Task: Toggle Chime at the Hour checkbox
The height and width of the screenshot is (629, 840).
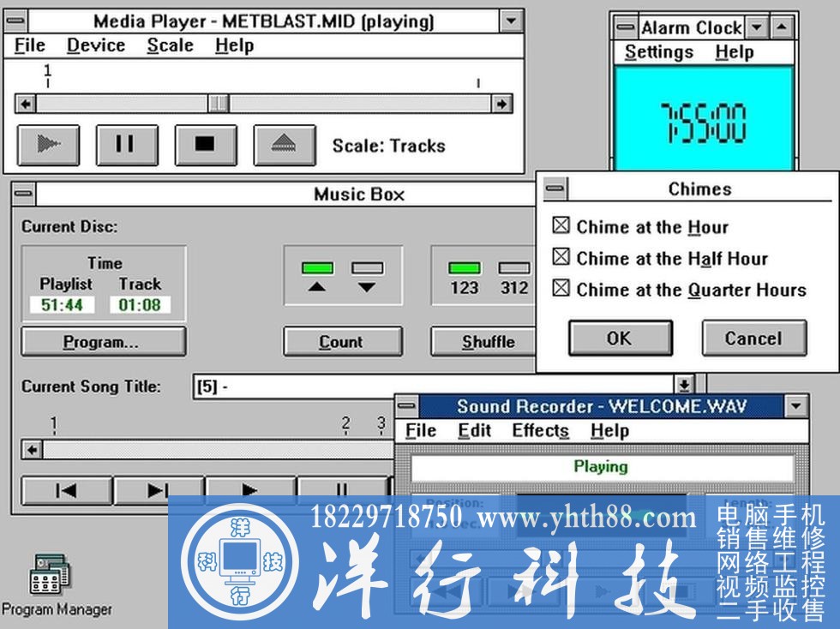Action: [x=561, y=225]
